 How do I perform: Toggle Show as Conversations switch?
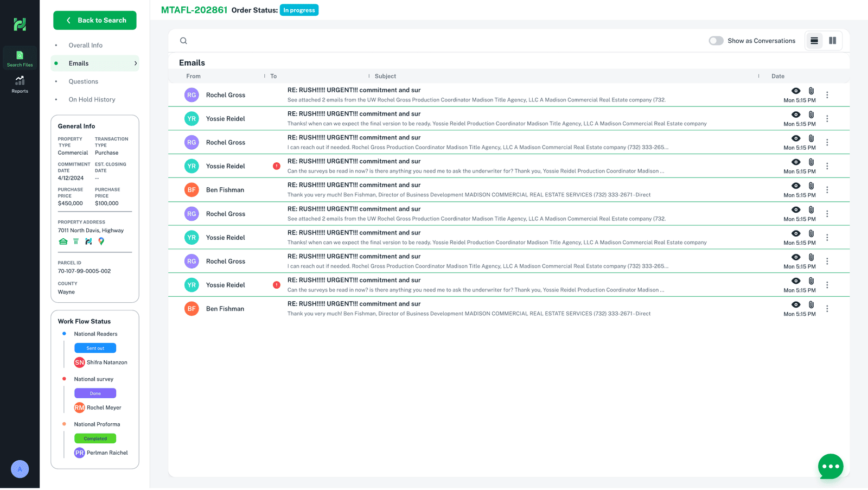coord(716,41)
